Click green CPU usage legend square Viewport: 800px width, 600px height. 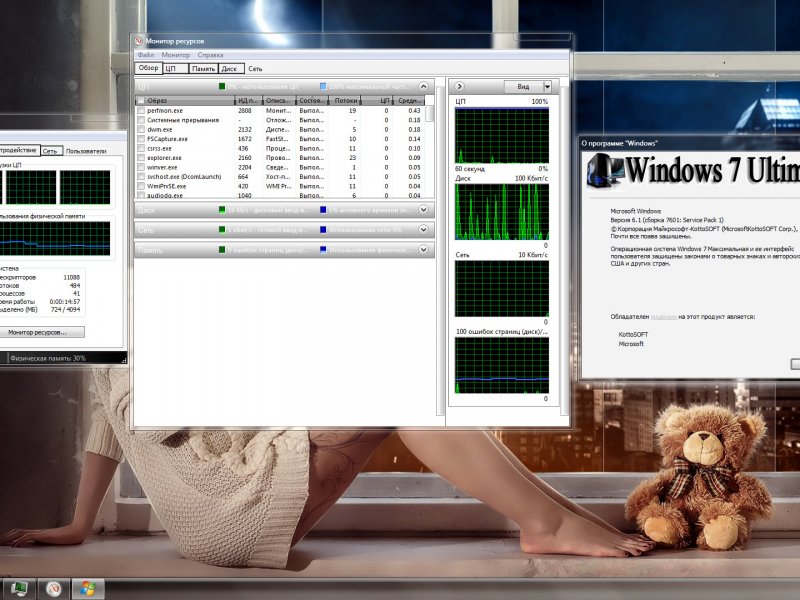(222, 86)
